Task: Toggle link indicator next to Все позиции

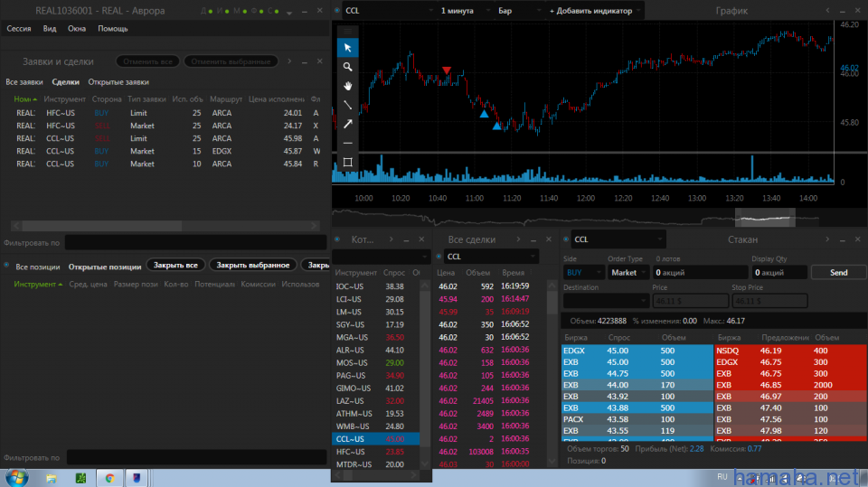Action: [x=6, y=265]
